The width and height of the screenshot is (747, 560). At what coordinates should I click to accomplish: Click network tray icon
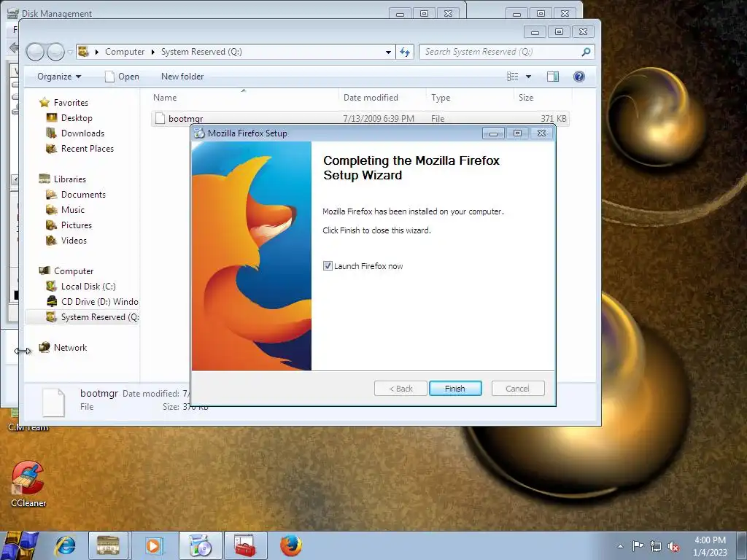[656, 546]
